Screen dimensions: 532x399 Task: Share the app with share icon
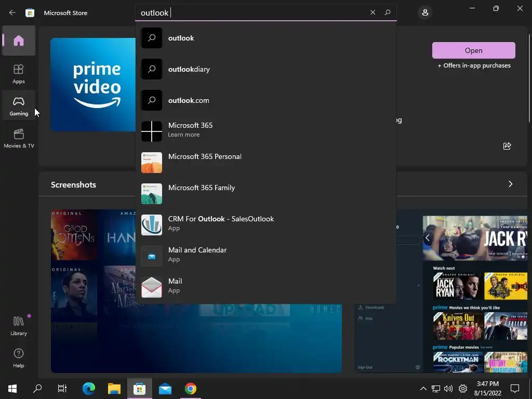[x=507, y=146]
